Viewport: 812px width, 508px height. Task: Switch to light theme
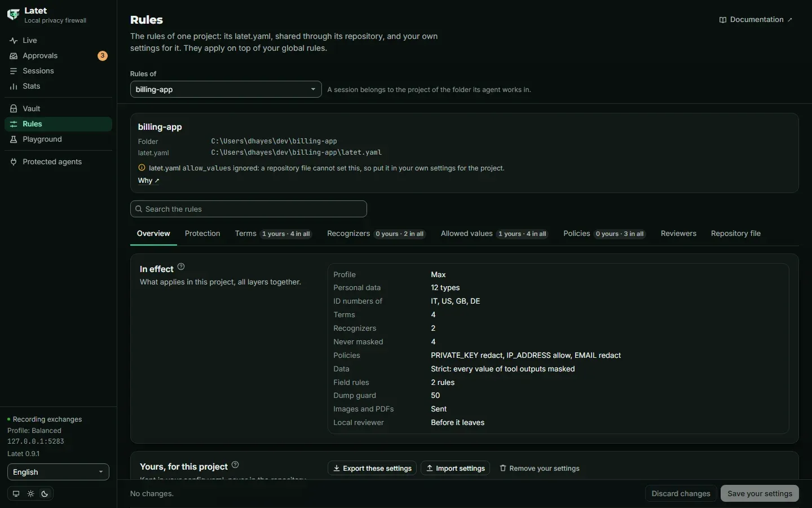(x=30, y=494)
